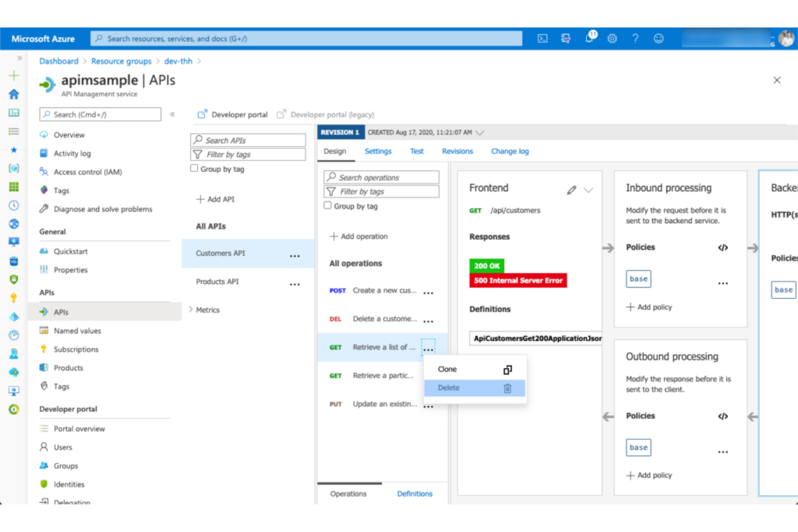Open the help question mark icon

635,38
